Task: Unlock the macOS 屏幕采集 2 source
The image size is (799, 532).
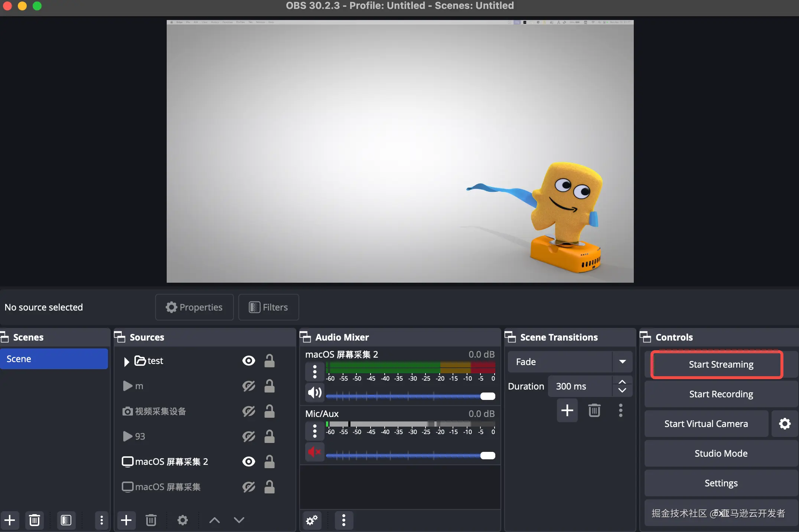Action: click(269, 462)
